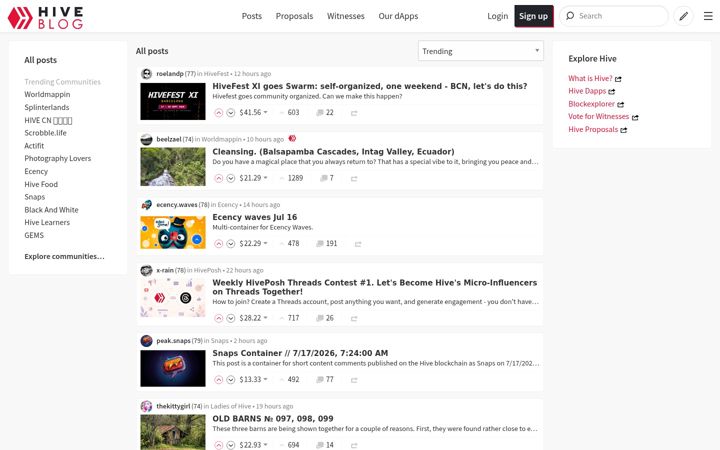Image resolution: width=720 pixels, height=450 pixels.
Task: Expand the $22.29 payout details
Action: [x=253, y=243]
